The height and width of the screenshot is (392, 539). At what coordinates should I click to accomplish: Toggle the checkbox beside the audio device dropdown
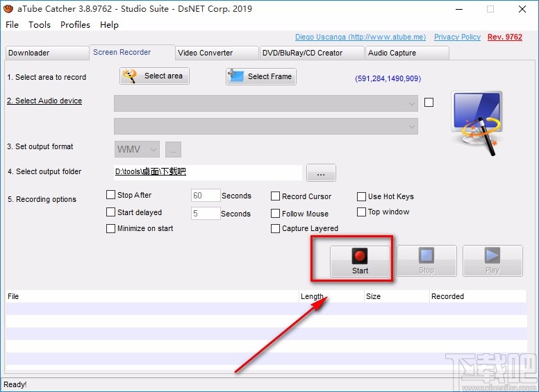pos(429,102)
